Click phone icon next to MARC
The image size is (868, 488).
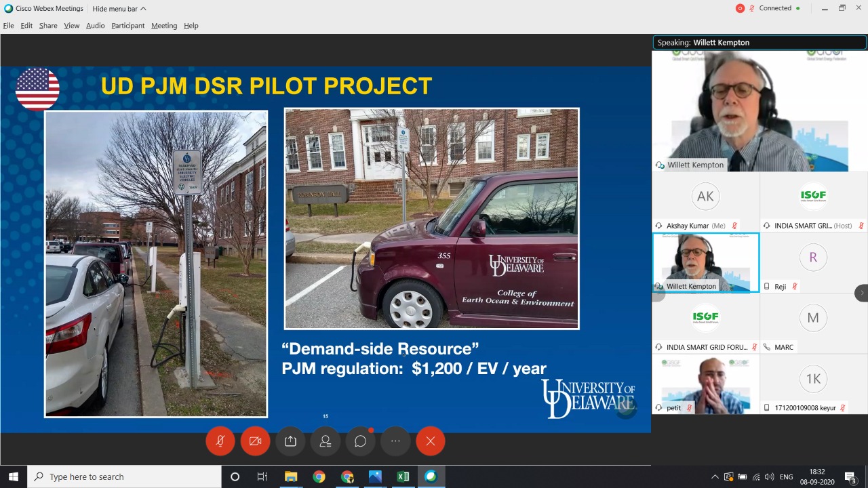tap(767, 347)
